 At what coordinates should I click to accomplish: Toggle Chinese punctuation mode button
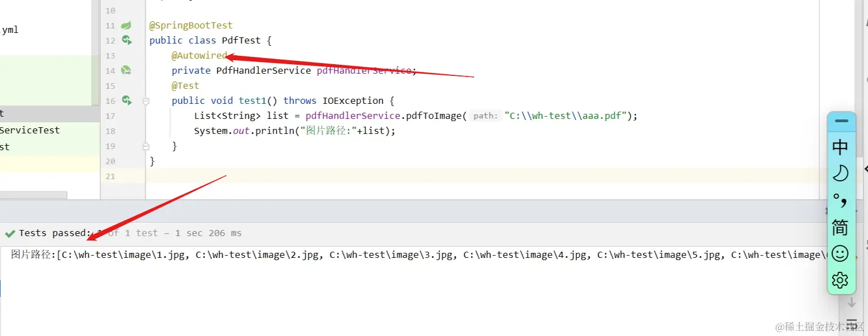[x=840, y=200]
